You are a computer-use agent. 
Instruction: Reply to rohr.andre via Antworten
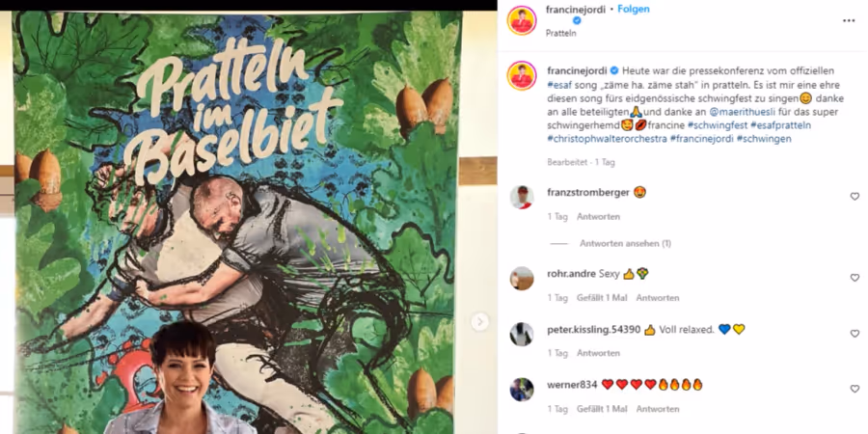657,298
